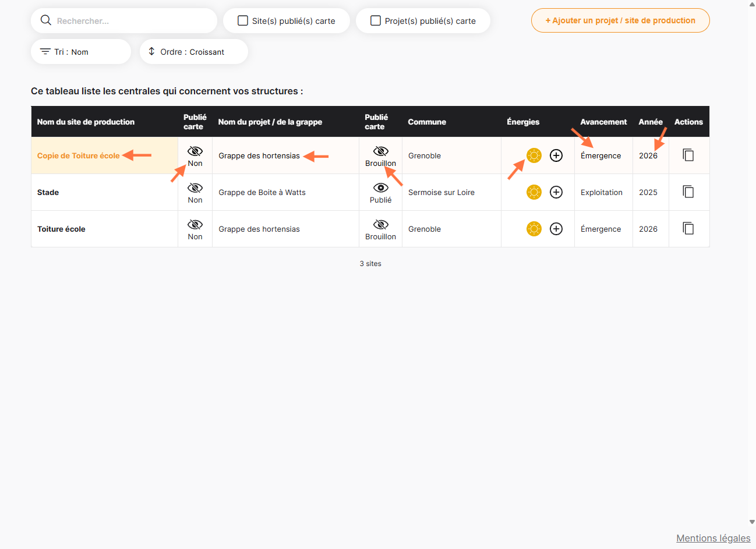Click Grappe des hortensias in Copie de Toiture école row
The width and height of the screenshot is (756, 549).
click(259, 155)
